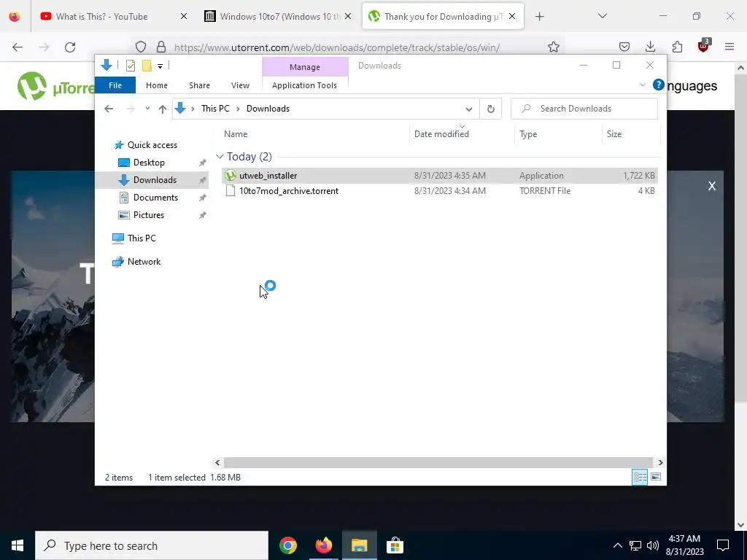This screenshot has width=747, height=560.
Task: Sort files by Name column
Action: [x=236, y=134]
